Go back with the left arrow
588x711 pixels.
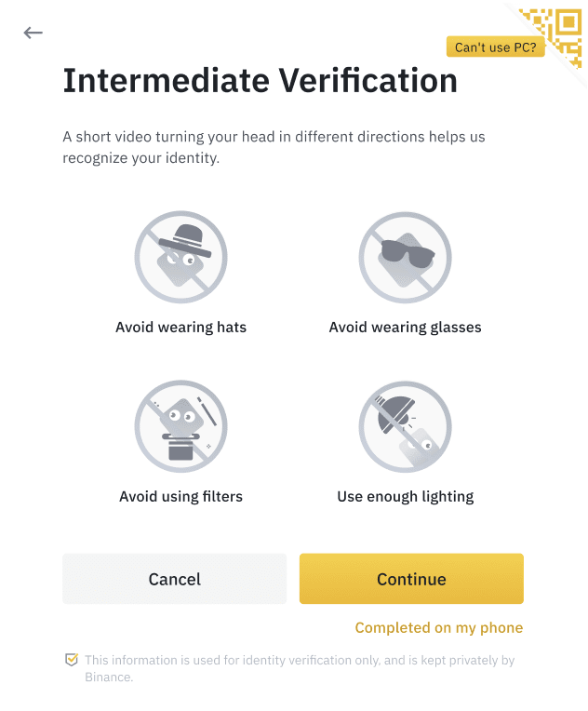33,33
